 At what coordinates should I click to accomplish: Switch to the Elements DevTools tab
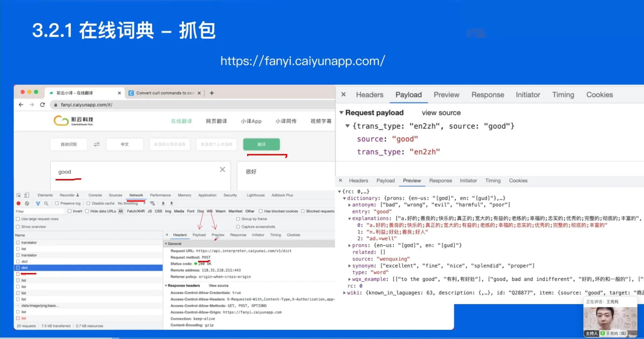(45, 195)
